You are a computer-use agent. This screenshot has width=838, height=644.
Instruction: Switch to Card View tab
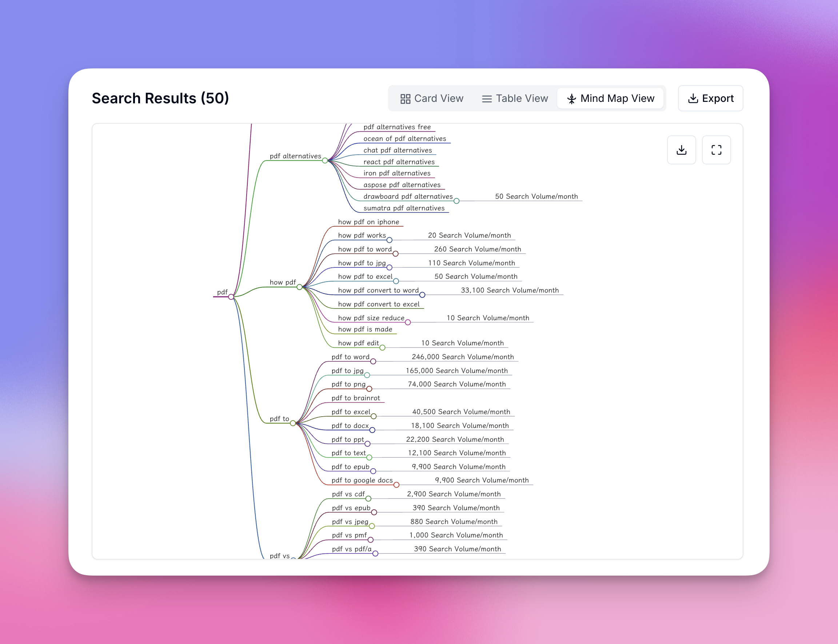(432, 99)
